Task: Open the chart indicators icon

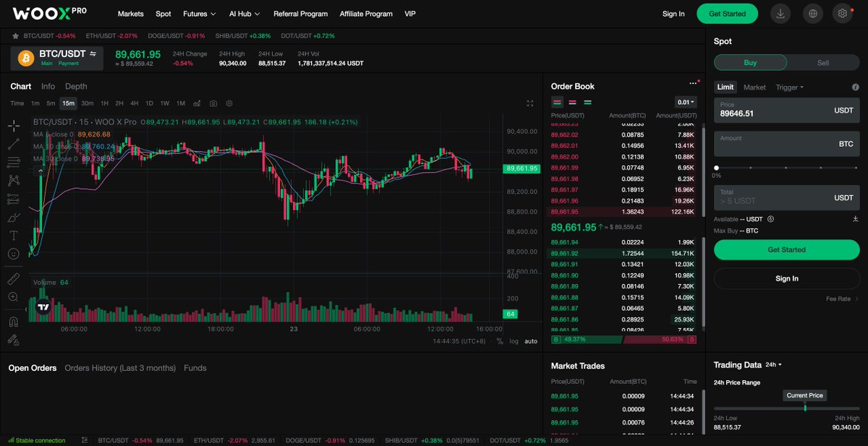Action: tap(197, 103)
